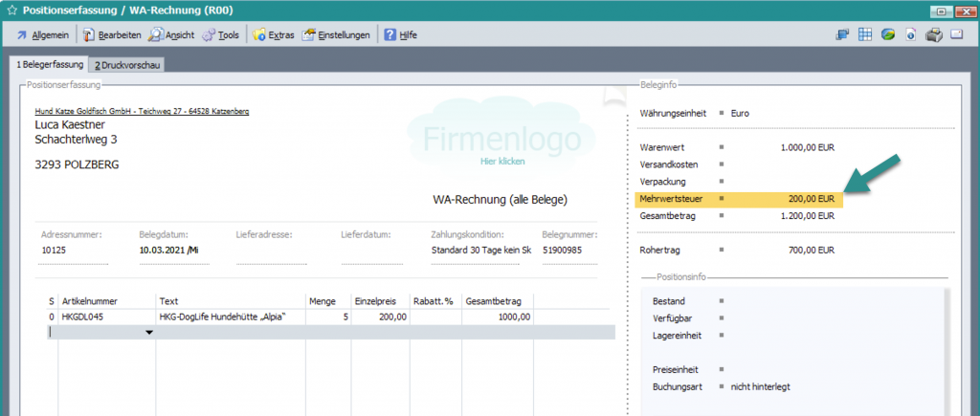Open the Tools menu with gear icon
The image size is (980, 416).
[x=220, y=35]
